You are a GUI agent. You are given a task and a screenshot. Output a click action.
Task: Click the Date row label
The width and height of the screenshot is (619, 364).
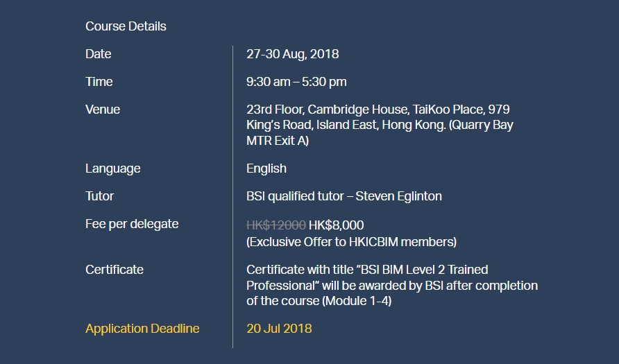click(98, 54)
